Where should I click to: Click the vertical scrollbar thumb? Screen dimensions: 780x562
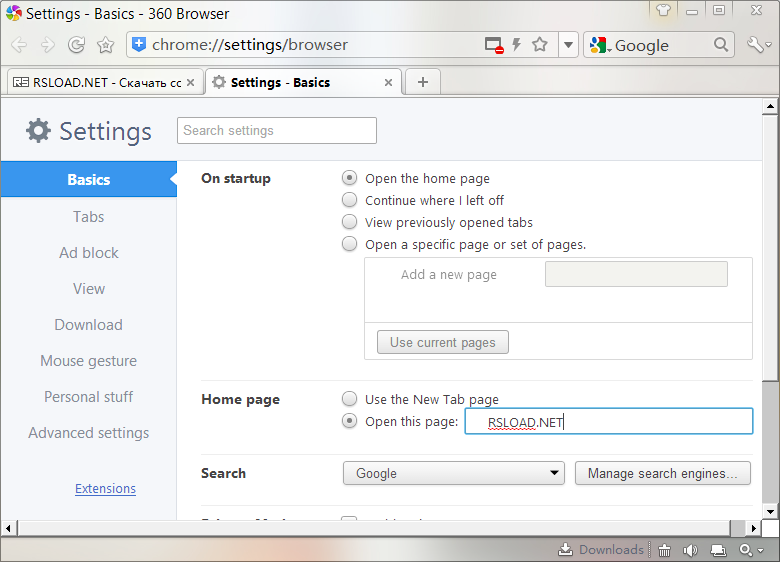coord(770,248)
